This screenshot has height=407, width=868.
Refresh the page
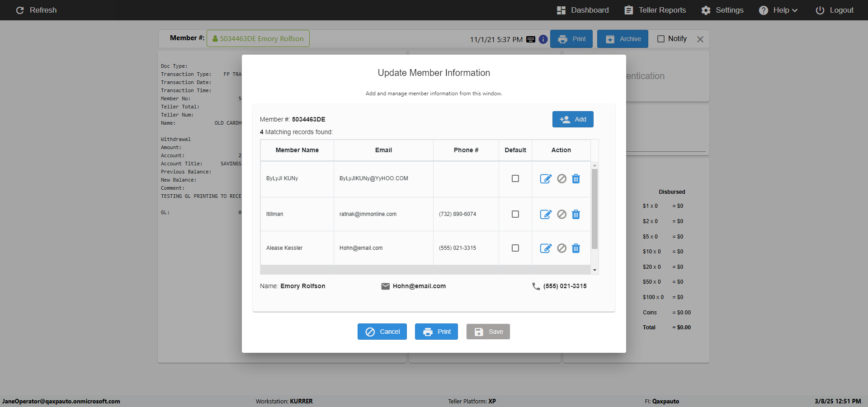(x=36, y=10)
